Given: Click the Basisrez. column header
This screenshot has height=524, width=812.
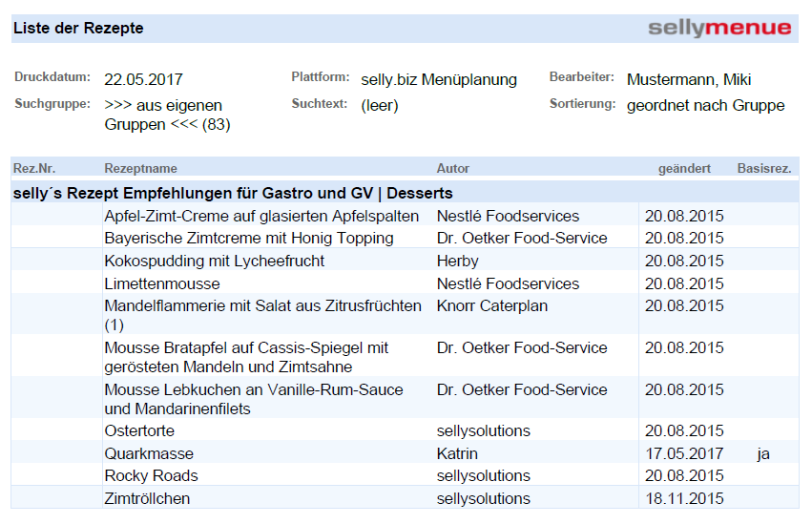Looking at the screenshot, I should [x=764, y=169].
